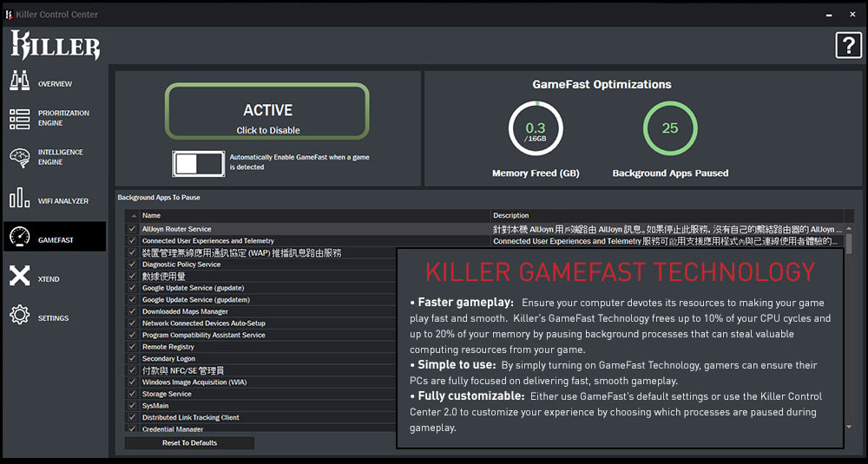The height and width of the screenshot is (464, 868).
Task: Uncheck Google Update Service (gupdate) checkbox
Action: pos(132,288)
